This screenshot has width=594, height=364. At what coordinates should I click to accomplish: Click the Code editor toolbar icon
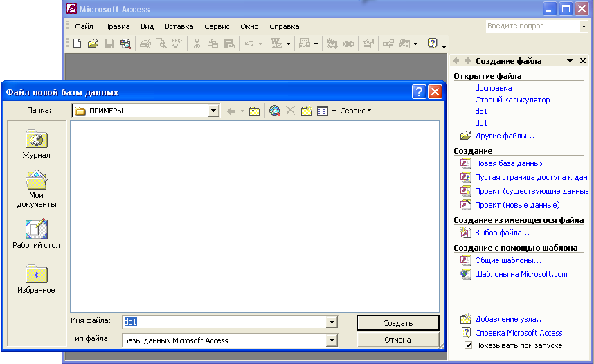[x=332, y=44]
